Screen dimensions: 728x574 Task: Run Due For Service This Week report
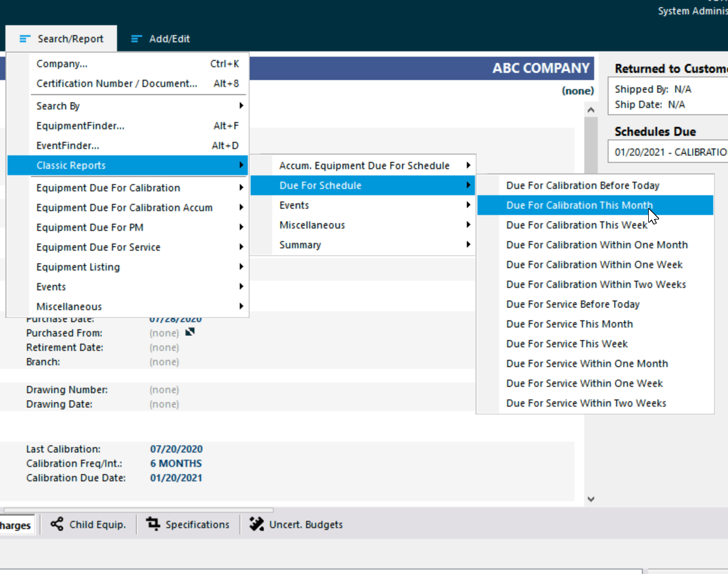[x=595, y=344]
